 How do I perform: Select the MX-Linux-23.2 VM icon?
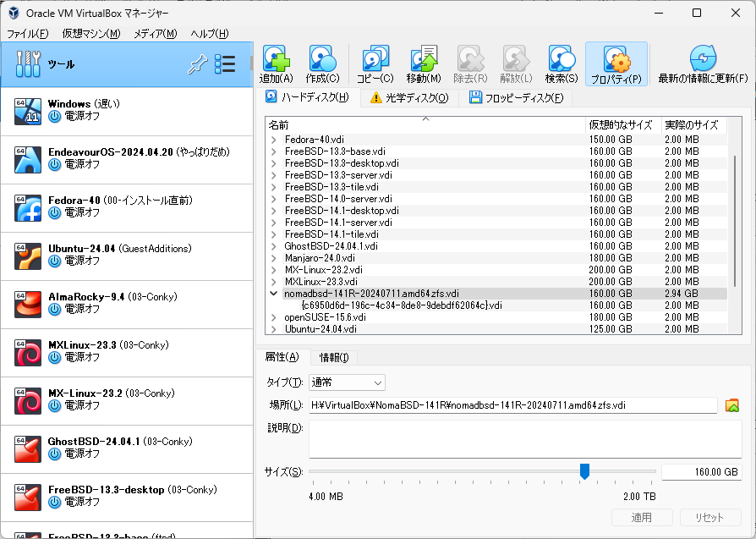click(x=27, y=401)
